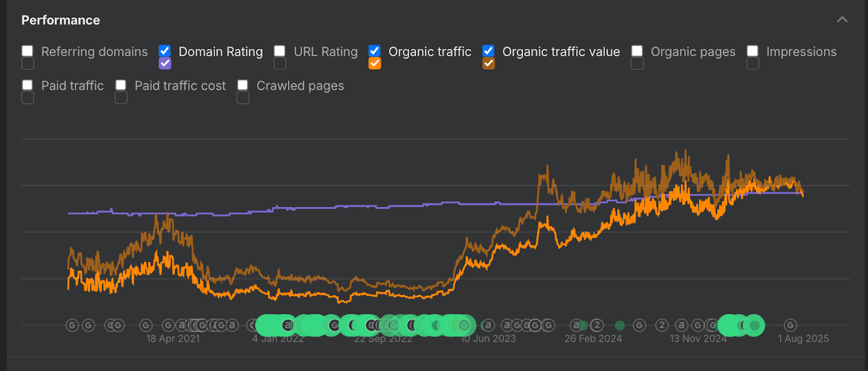Screen dimensions: 868x371
Task: Click the Paid traffic cost label
Action: pyautogui.click(x=180, y=86)
